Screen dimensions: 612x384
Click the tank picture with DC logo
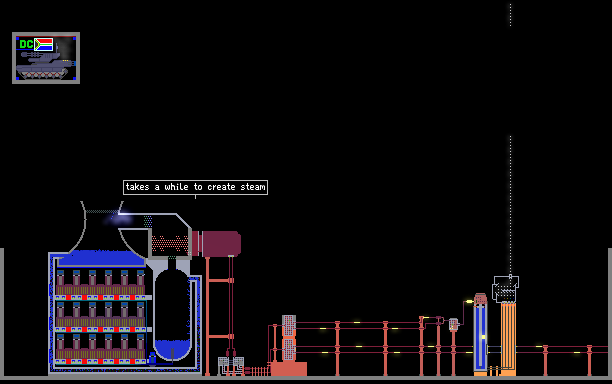(46, 58)
